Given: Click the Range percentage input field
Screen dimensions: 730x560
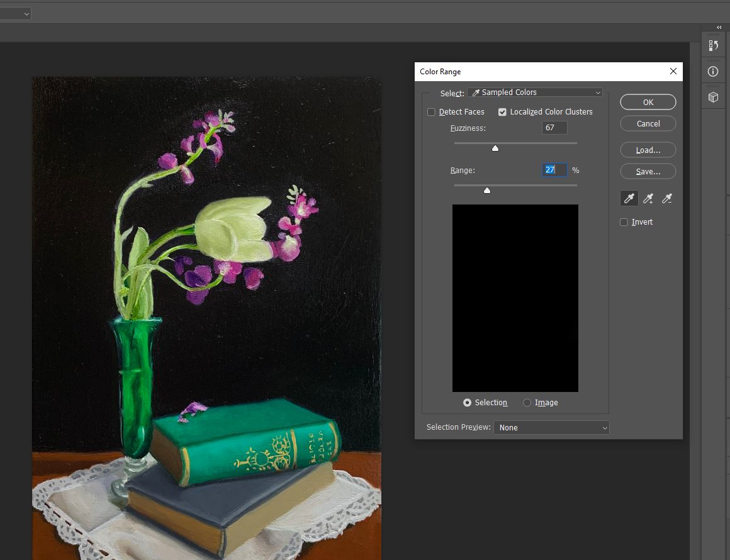Looking at the screenshot, I should pyautogui.click(x=554, y=170).
